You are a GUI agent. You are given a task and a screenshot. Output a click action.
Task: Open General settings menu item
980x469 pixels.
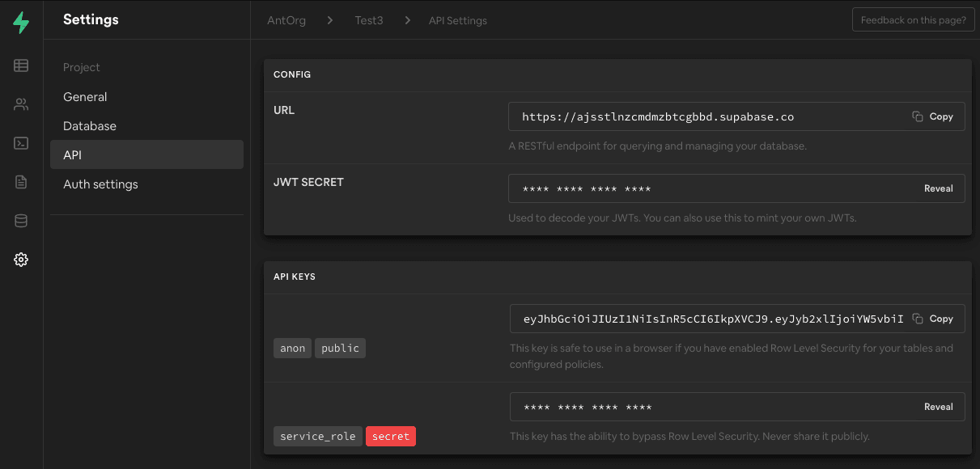tap(85, 97)
